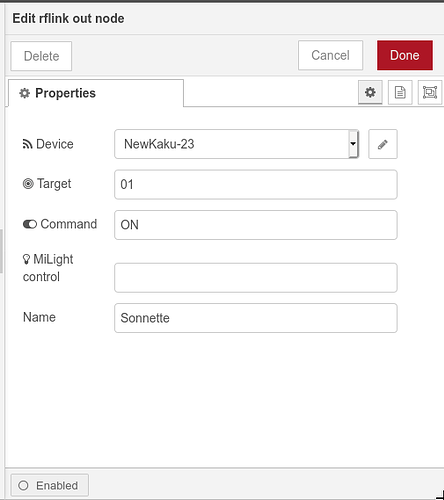This screenshot has height=500, width=444.
Task: Select the Device label text
Action: pos(54,144)
